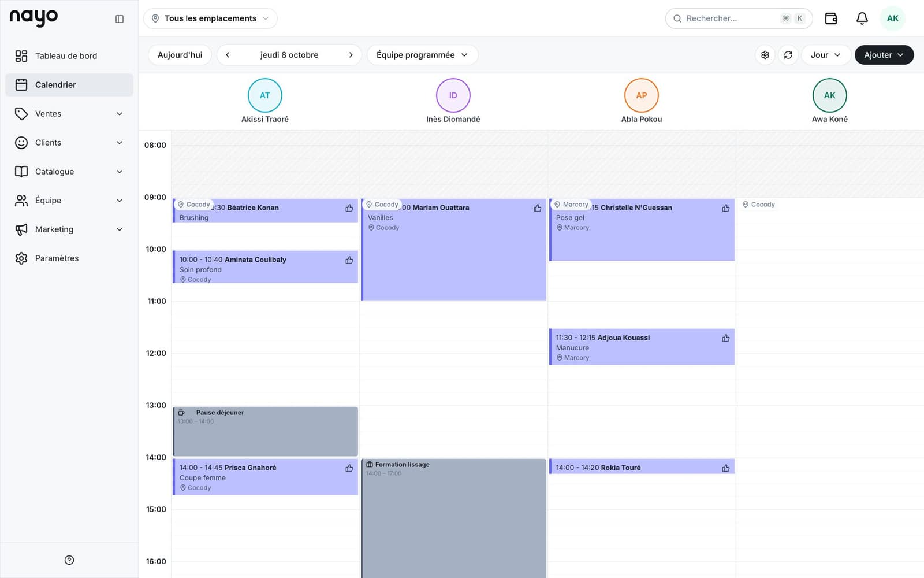Focus the Rechercher search field
Viewport: 924px width, 578px height.
coord(739,18)
